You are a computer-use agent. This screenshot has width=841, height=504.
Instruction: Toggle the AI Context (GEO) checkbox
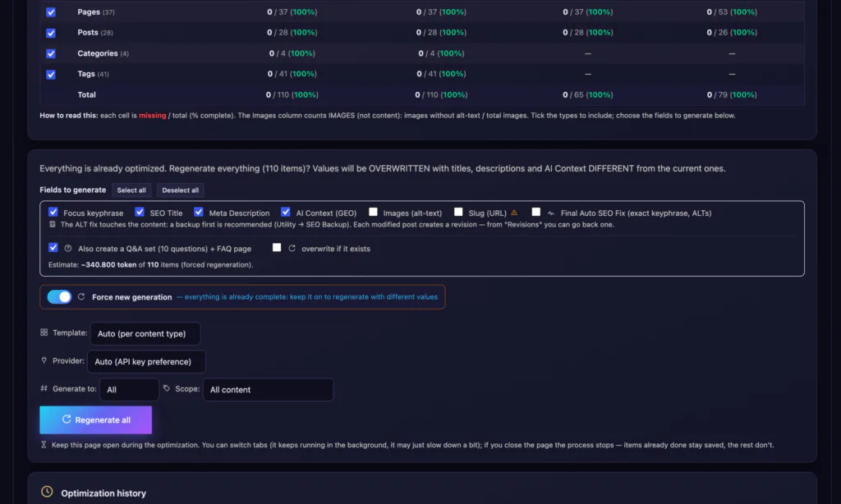tap(285, 212)
